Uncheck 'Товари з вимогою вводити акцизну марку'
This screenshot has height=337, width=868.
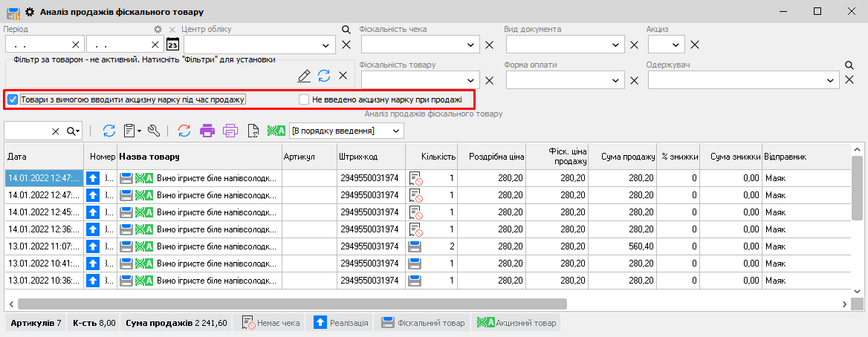tap(13, 99)
